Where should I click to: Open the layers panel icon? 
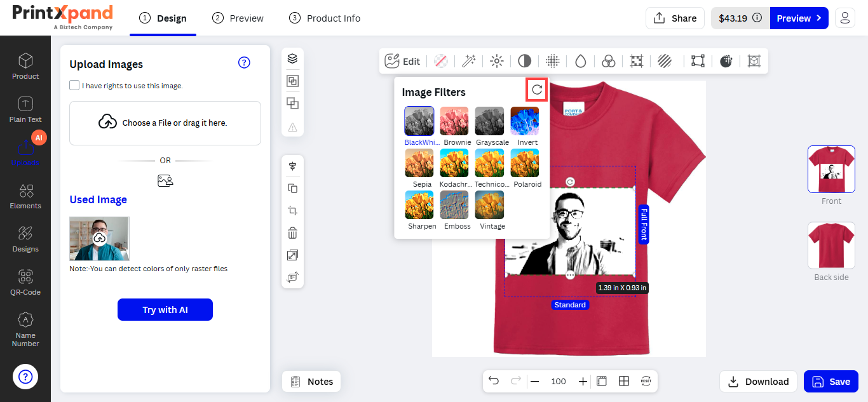point(292,58)
